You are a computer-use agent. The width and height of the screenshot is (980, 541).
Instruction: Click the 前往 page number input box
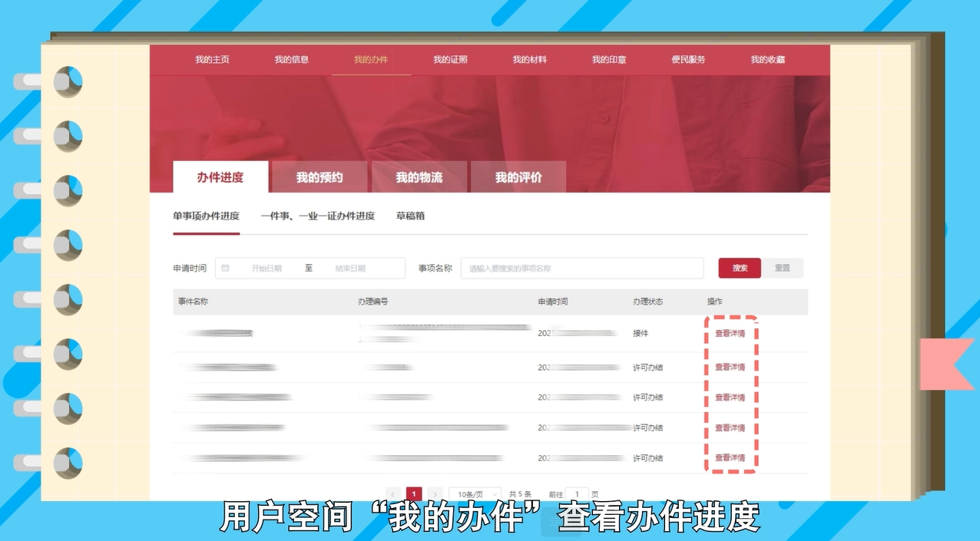(577, 494)
